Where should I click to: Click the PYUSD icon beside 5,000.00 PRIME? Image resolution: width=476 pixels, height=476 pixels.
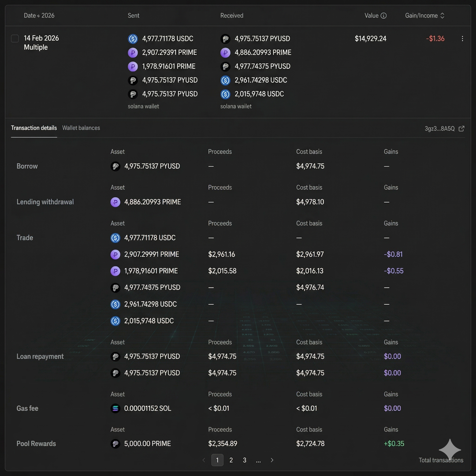[x=115, y=444]
